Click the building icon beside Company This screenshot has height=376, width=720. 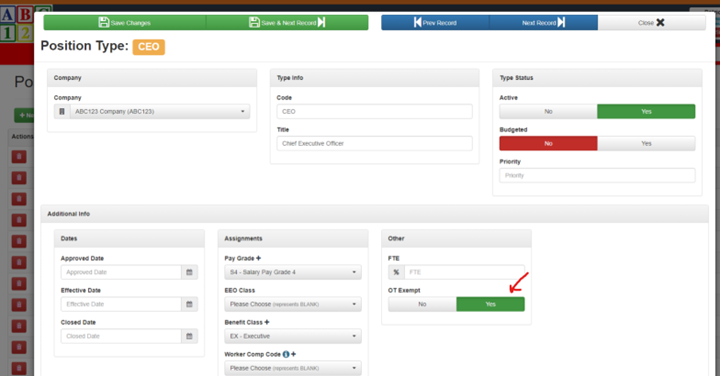click(x=62, y=112)
